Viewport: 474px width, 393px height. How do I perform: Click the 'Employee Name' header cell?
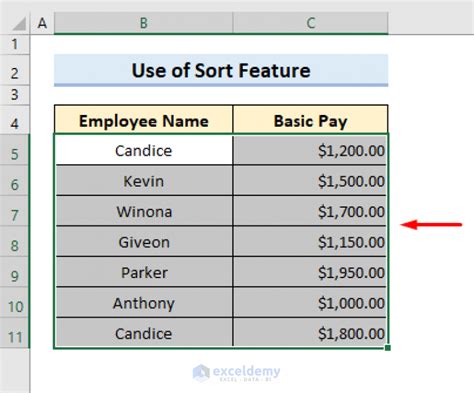click(144, 120)
